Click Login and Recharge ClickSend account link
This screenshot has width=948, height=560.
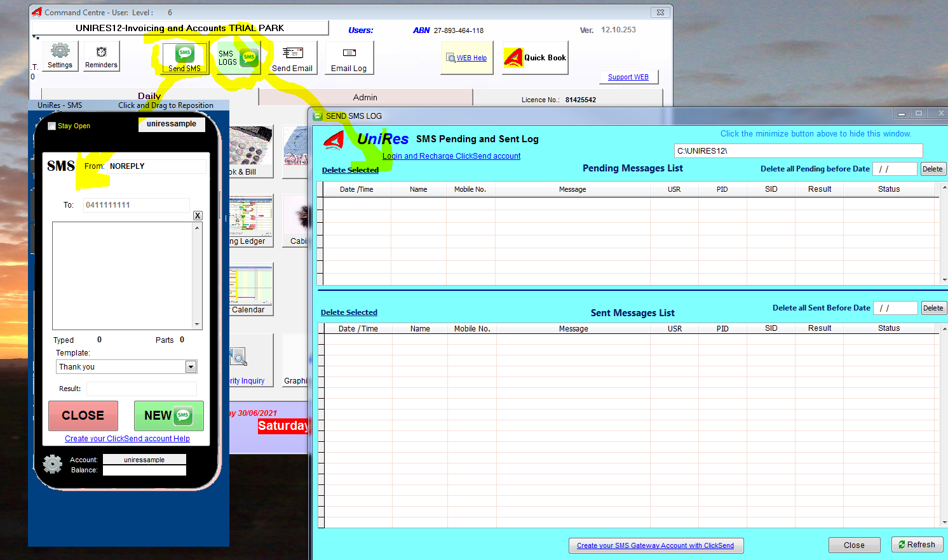click(451, 156)
